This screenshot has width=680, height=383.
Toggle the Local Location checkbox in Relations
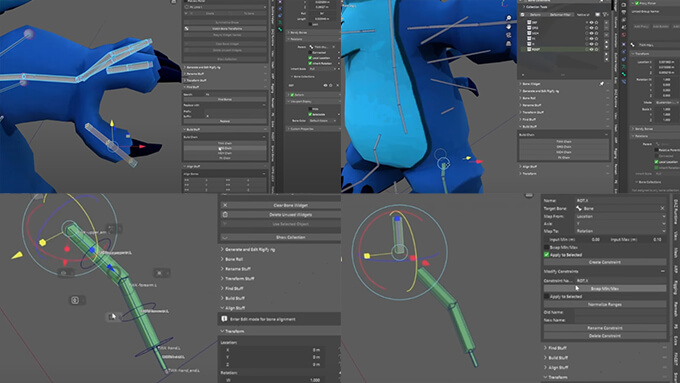tap(310, 58)
